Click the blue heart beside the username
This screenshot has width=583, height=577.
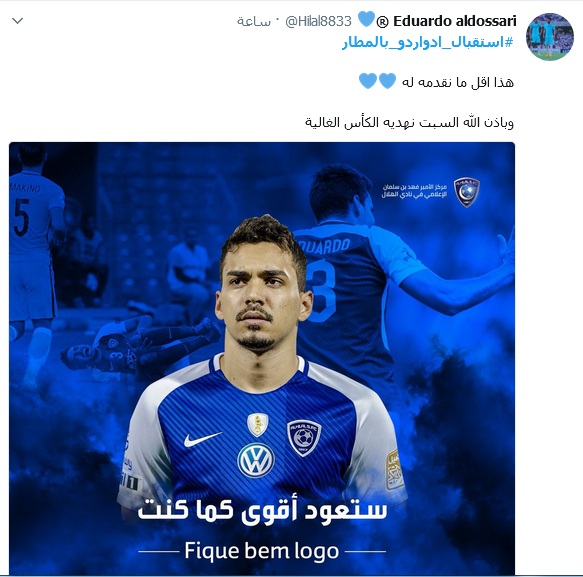click(366, 19)
